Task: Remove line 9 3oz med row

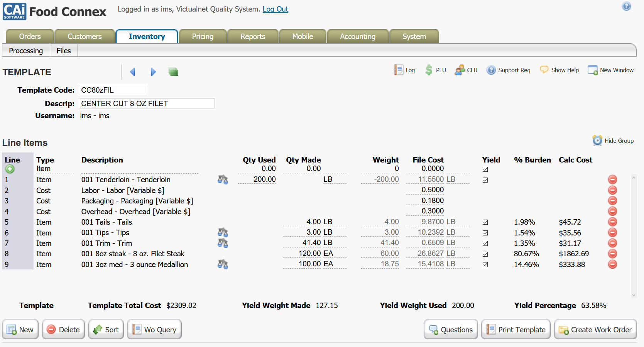Action: point(612,264)
